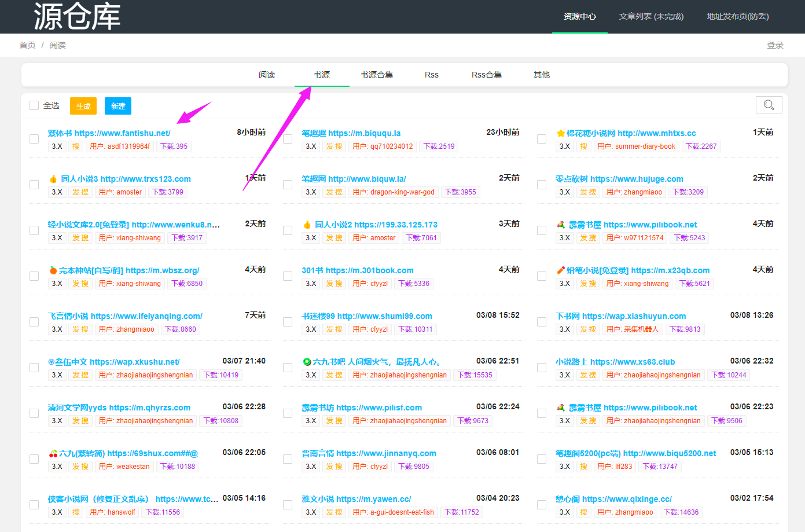Image resolution: width=805 pixels, height=532 pixels.
Task: Click the green circle icon beside 六九书吧
Action: pyautogui.click(x=307, y=362)
